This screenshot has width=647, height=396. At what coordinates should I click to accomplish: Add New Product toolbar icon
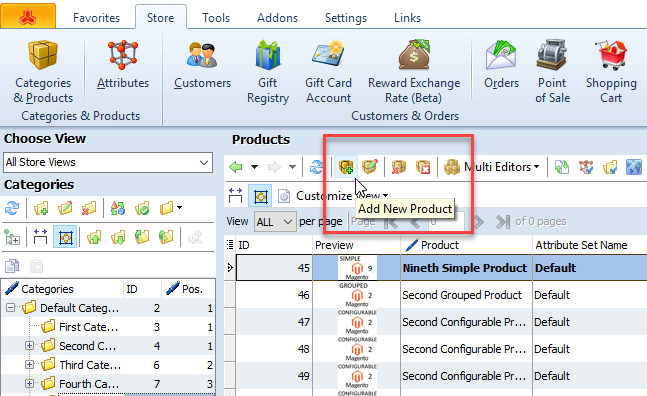[346, 167]
